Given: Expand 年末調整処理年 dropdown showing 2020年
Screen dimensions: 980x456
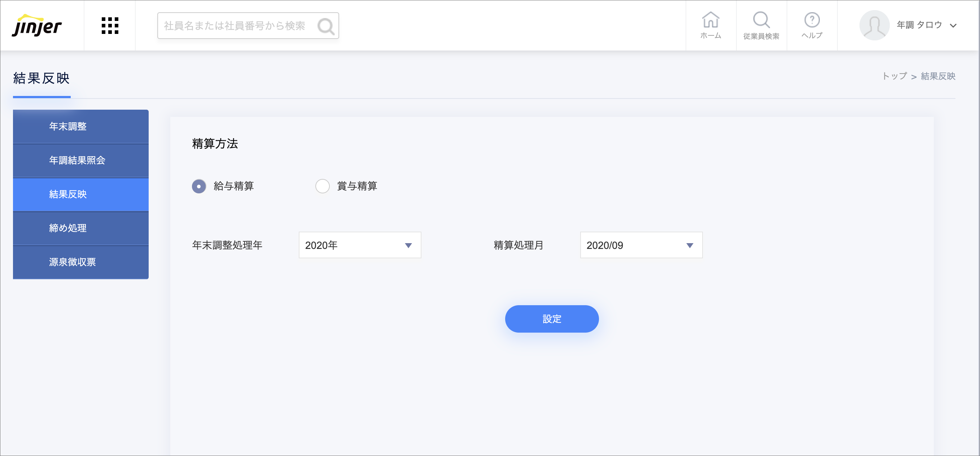Looking at the screenshot, I should [359, 245].
